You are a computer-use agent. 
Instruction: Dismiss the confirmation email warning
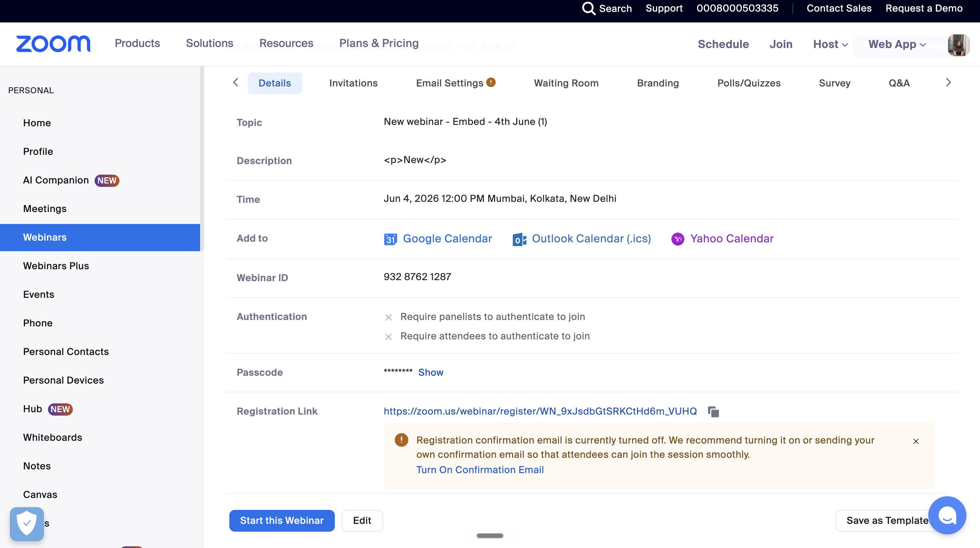[x=916, y=441]
